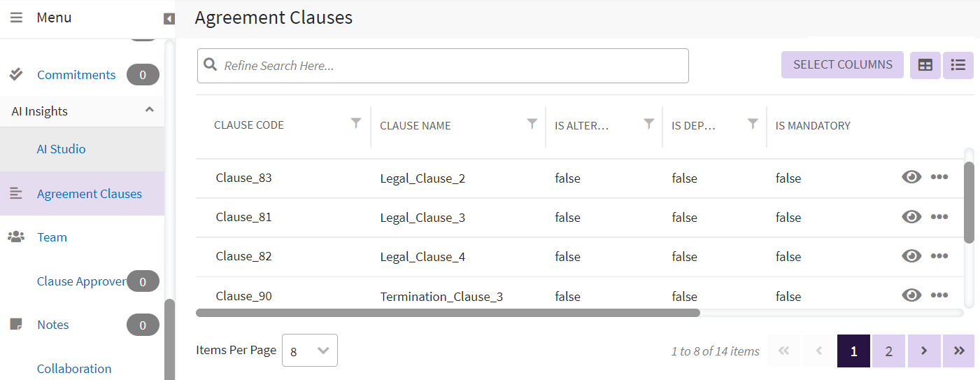
Task: Open more options for Clause_82
Action: (x=939, y=256)
